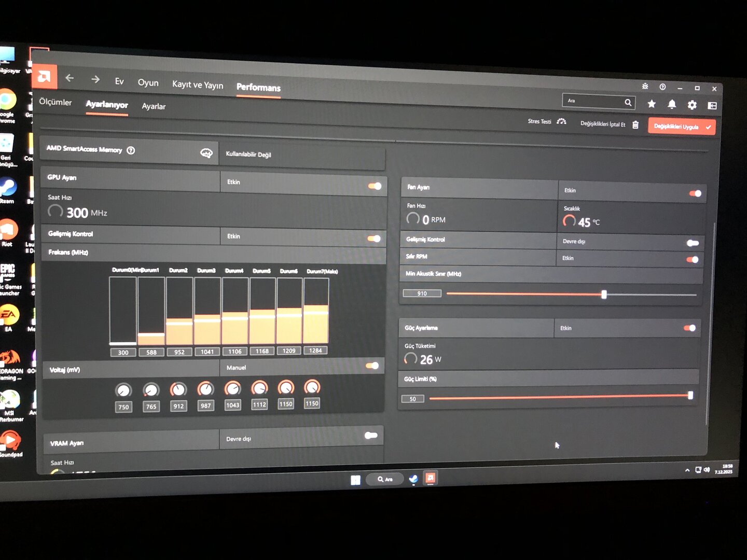Open Google Chrome desktop icon
The image size is (747, 560).
[x=7, y=107]
